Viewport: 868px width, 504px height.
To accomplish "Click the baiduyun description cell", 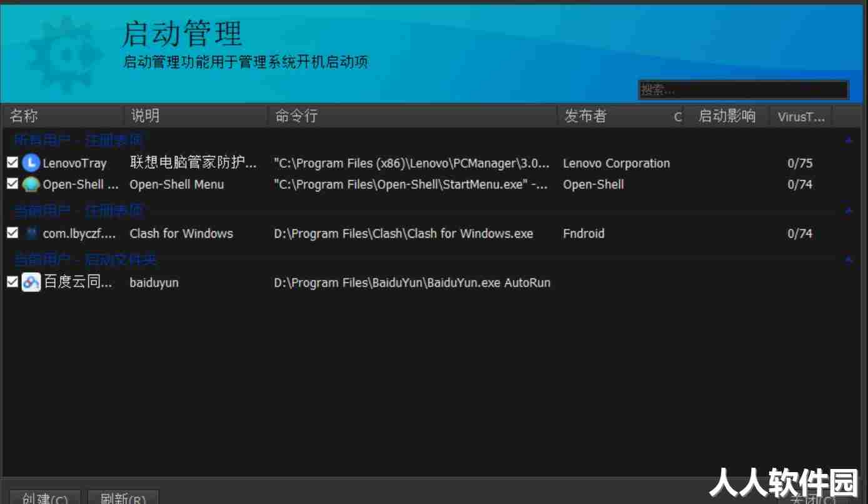I will coord(154,283).
